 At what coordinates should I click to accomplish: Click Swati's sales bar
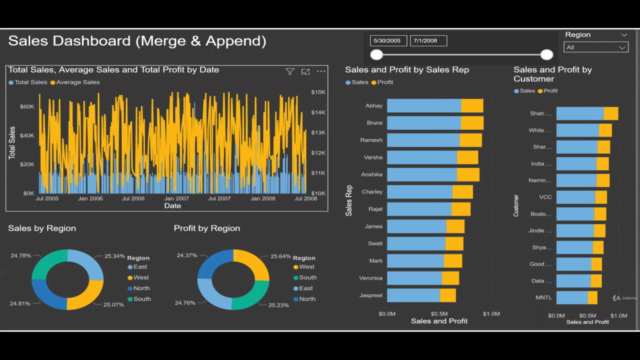point(416,244)
